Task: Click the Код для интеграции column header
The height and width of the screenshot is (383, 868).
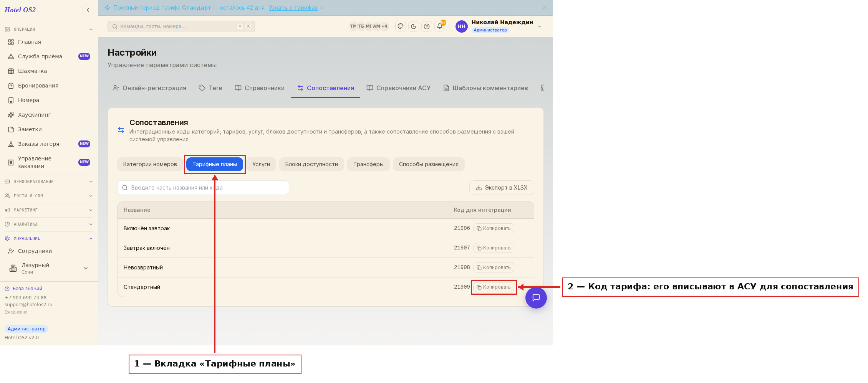Action: [x=482, y=210]
